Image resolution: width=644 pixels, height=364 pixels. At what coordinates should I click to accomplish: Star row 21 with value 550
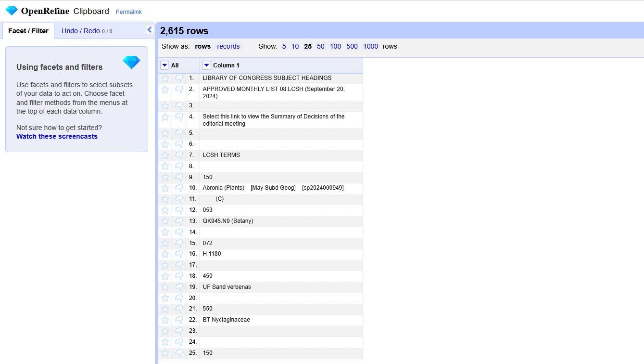(165, 309)
